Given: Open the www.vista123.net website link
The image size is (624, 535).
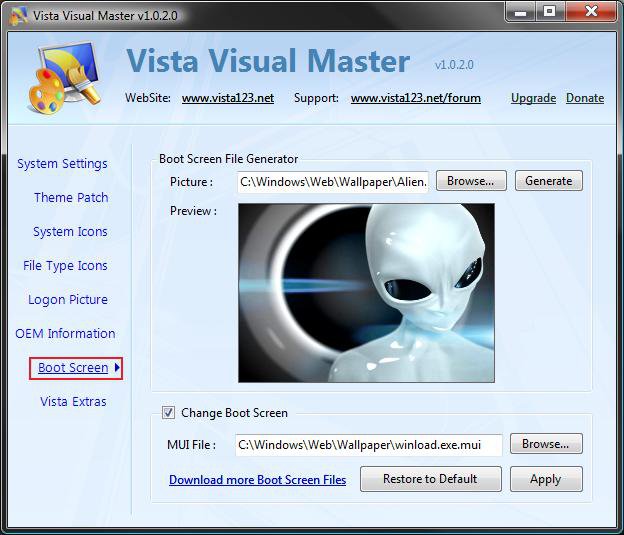Looking at the screenshot, I should click(x=228, y=98).
